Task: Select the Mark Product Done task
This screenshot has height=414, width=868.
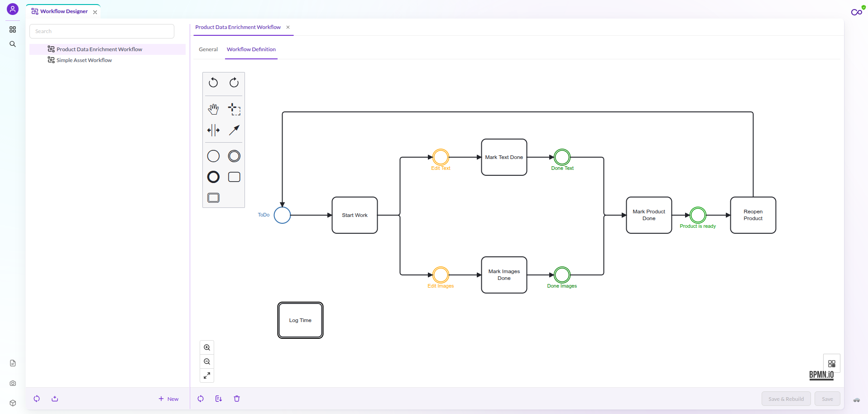Action: click(x=649, y=215)
